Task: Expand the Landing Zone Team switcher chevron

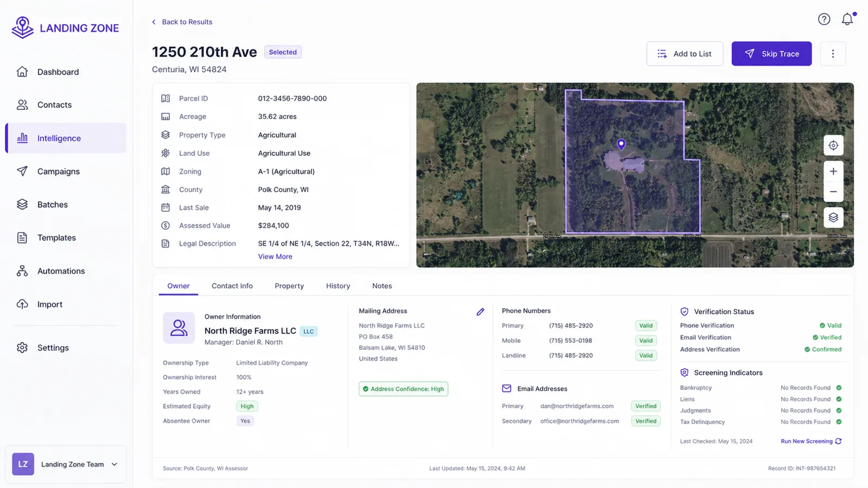Action: pyautogui.click(x=114, y=464)
